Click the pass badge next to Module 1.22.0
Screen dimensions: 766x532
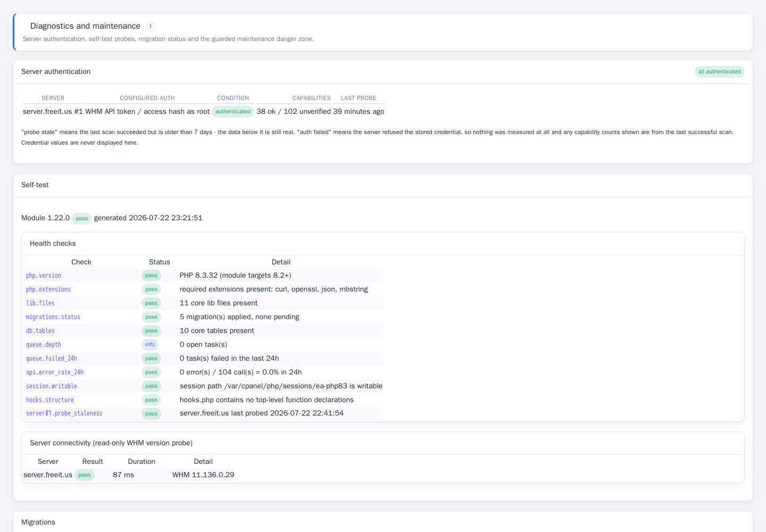coord(82,219)
